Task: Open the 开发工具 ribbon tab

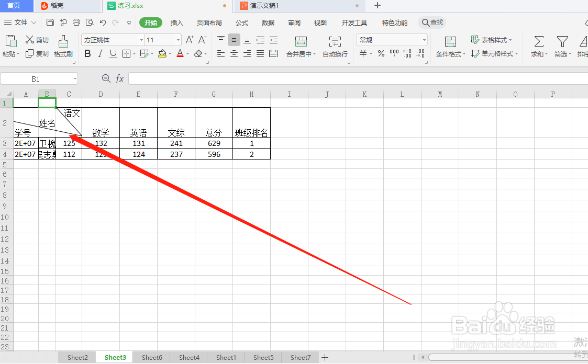Action: (x=354, y=23)
